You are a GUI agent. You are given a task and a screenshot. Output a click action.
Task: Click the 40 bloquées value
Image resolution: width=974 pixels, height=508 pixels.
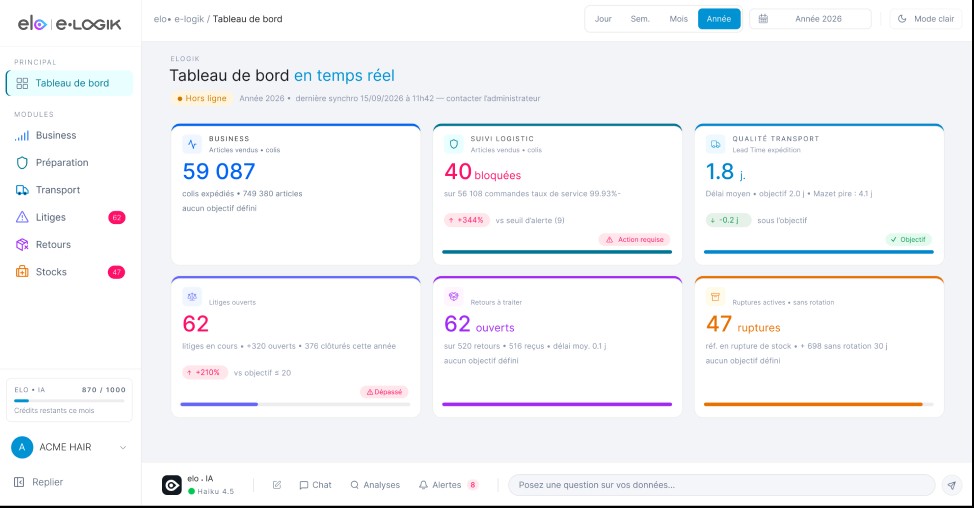pos(482,172)
